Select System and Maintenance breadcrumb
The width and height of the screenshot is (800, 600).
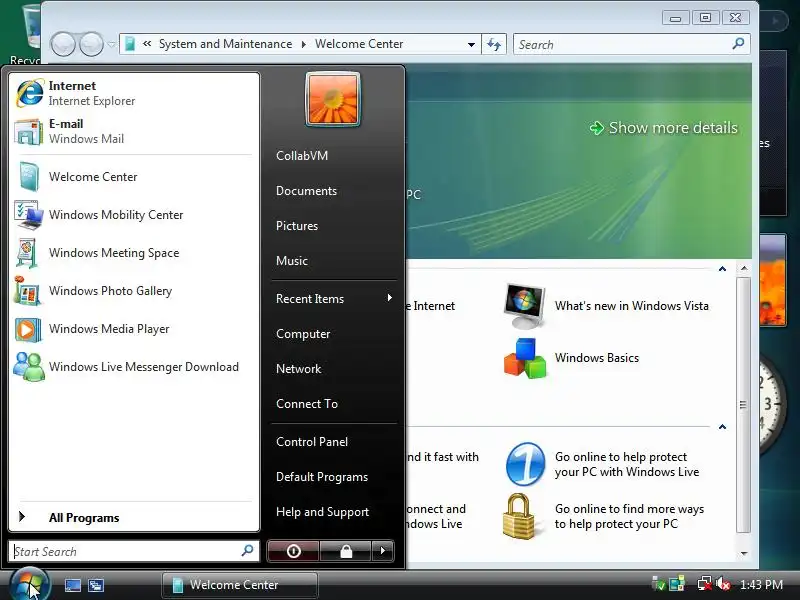click(x=226, y=44)
